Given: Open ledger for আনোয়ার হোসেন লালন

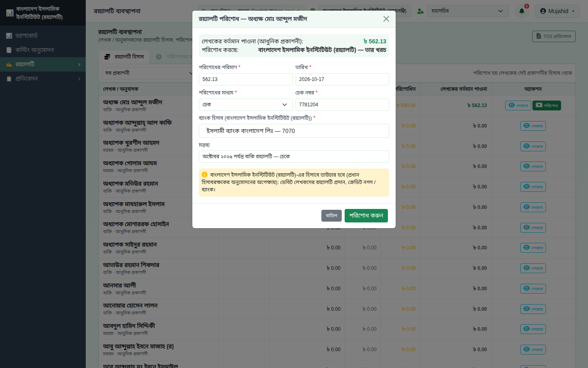Looking at the screenshot, I should 533,309.
